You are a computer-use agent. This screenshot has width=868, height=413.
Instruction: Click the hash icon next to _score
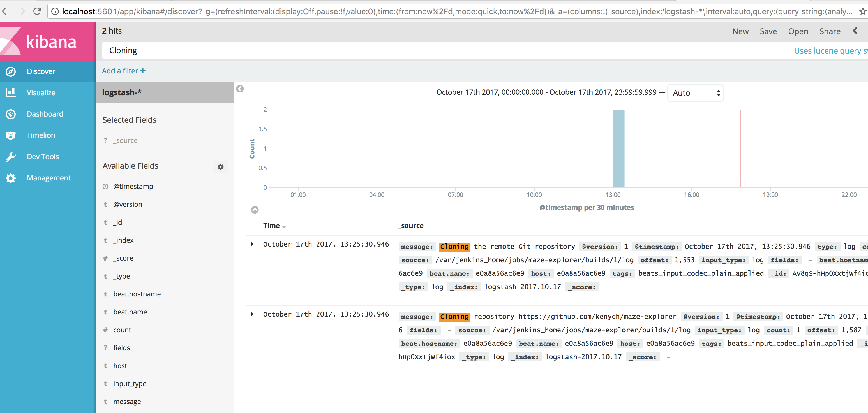(105, 258)
